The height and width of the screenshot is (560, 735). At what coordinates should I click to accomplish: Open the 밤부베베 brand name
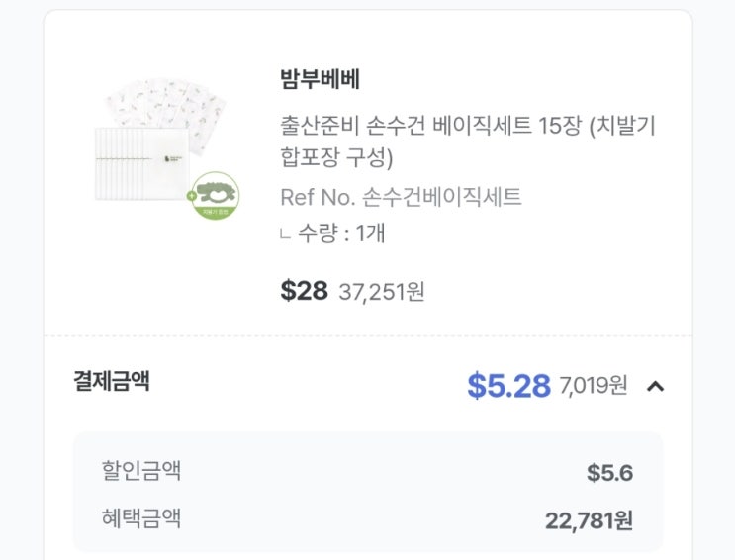pyautogui.click(x=320, y=80)
